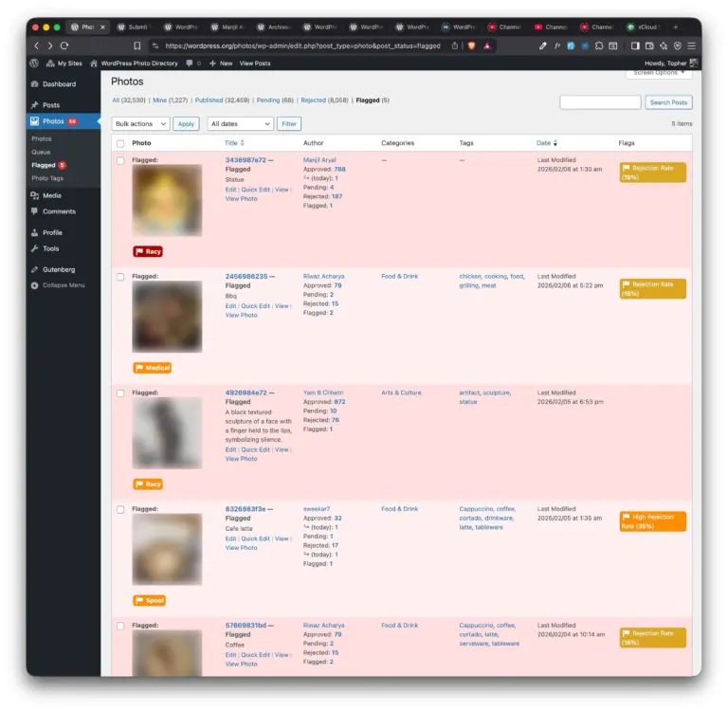
Task: Click into the search posts input field
Action: pos(600,102)
